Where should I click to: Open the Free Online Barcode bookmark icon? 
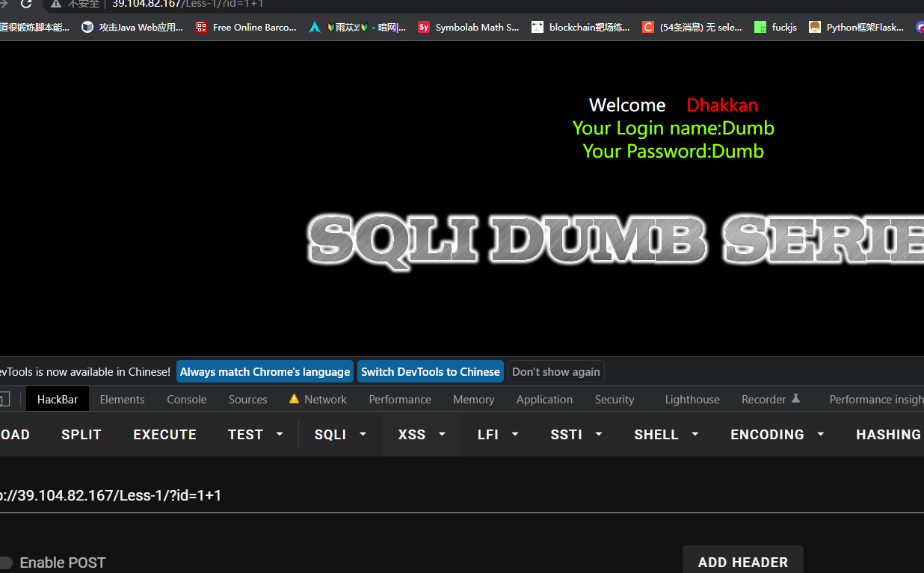[x=201, y=27]
